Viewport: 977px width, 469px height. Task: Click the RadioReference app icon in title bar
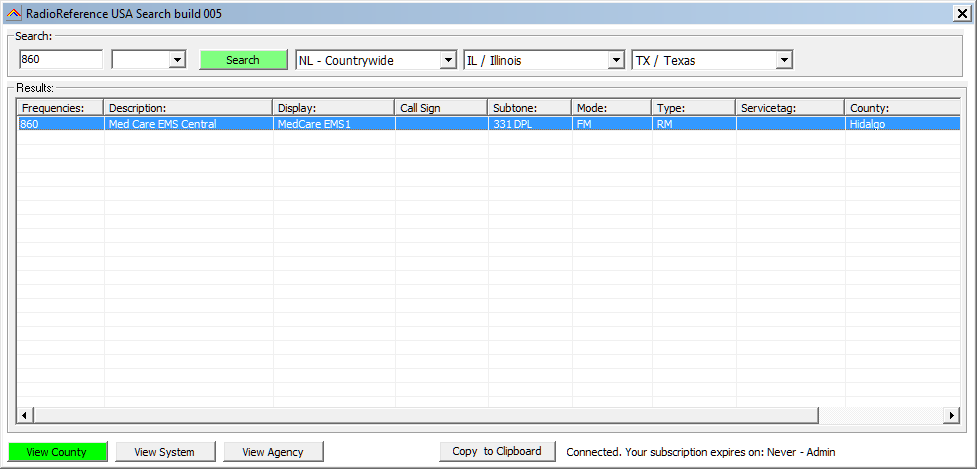click(13, 13)
